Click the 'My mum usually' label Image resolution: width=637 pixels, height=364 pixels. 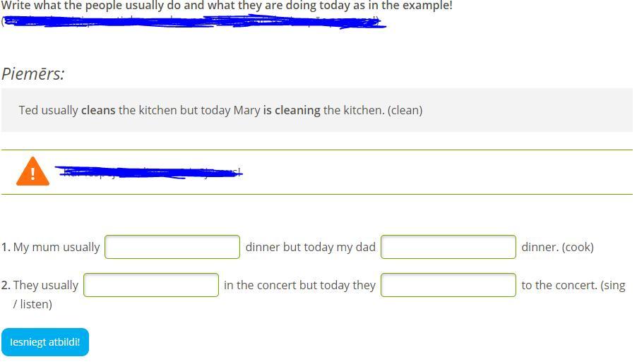point(56,247)
